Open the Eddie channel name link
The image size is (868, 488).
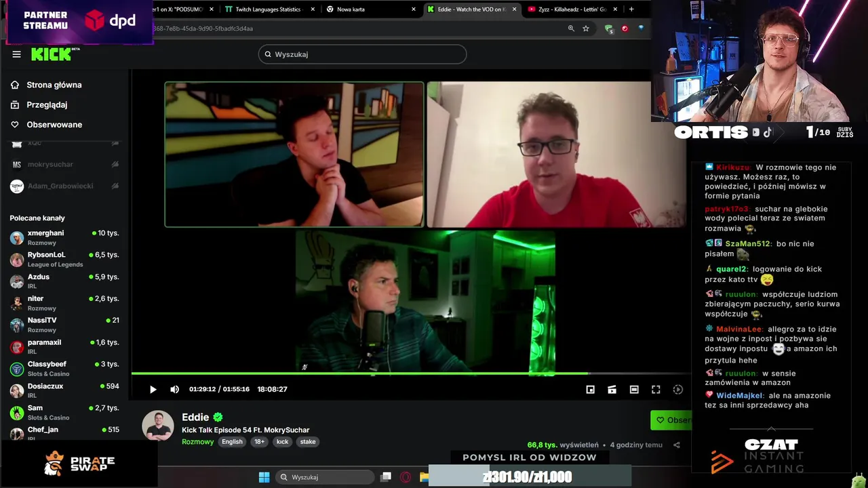pyautogui.click(x=195, y=417)
